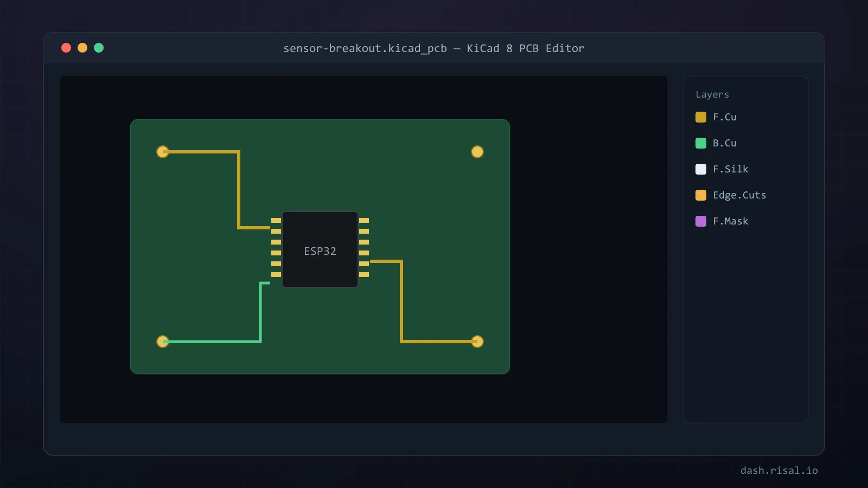
Task: Click the F.Silk layer white swatch
Action: (x=701, y=169)
